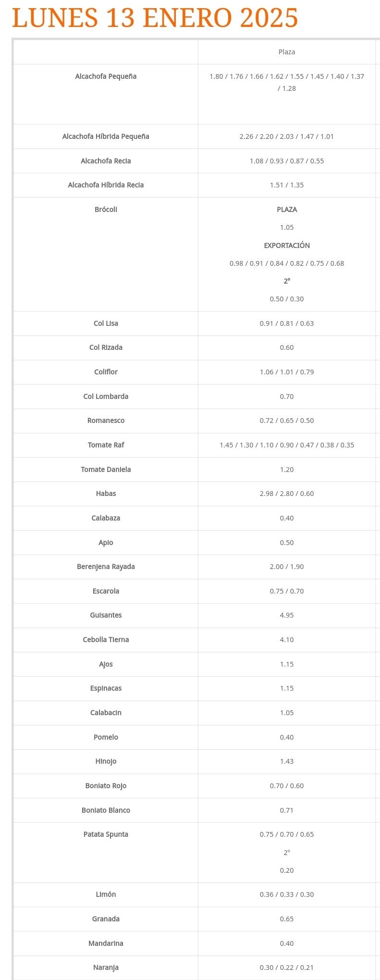
Task: Select the Tomate Raf prices cell
Action: [x=287, y=445]
